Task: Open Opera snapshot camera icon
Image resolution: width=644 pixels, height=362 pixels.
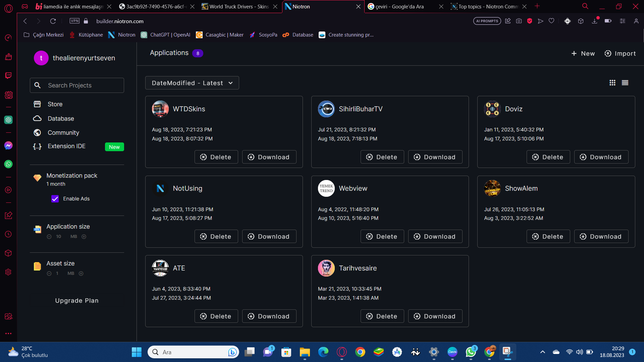Action: [519, 21]
